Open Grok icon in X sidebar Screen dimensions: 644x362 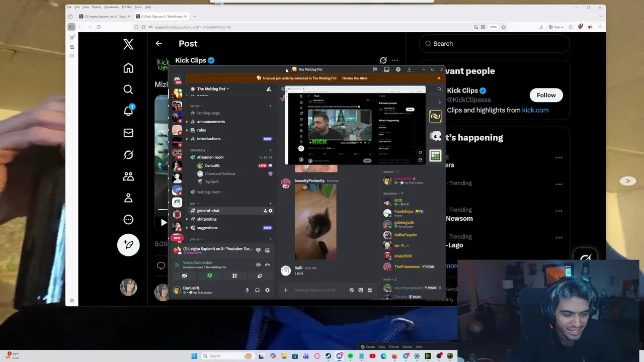pyautogui.click(x=128, y=155)
